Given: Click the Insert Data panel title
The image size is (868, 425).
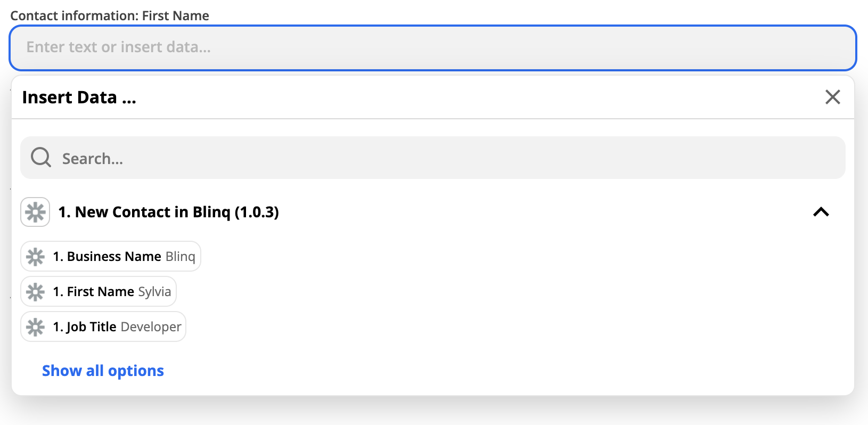Looking at the screenshot, I should click(x=79, y=97).
